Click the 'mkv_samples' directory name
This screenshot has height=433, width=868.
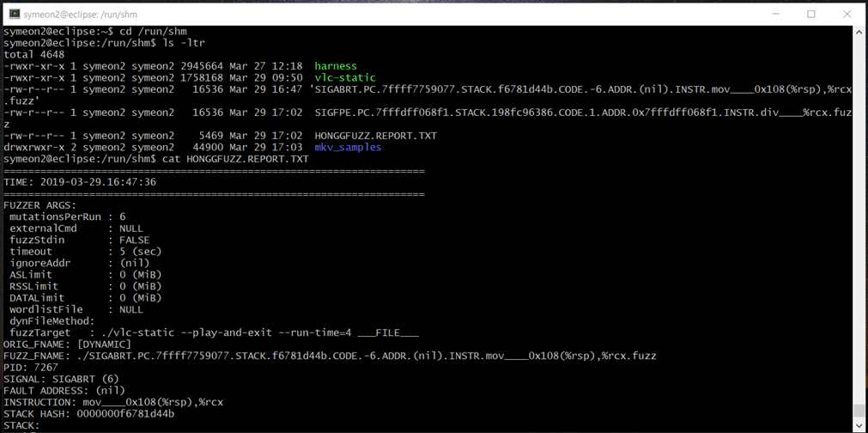(x=348, y=148)
